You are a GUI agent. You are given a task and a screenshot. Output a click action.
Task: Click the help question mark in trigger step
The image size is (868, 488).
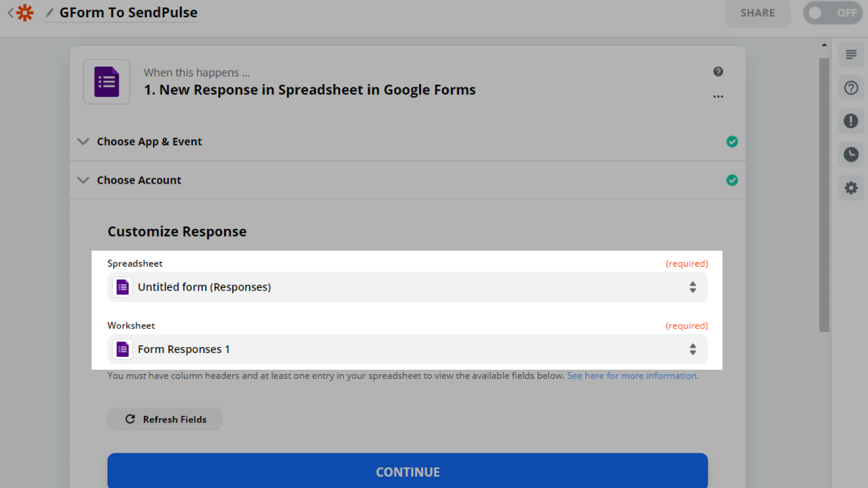click(718, 72)
